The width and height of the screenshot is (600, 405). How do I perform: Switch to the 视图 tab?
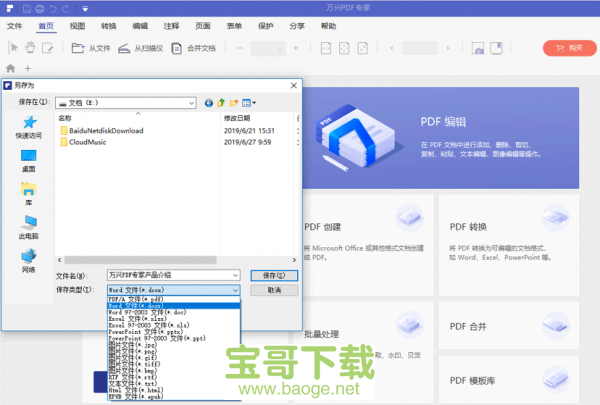click(77, 26)
